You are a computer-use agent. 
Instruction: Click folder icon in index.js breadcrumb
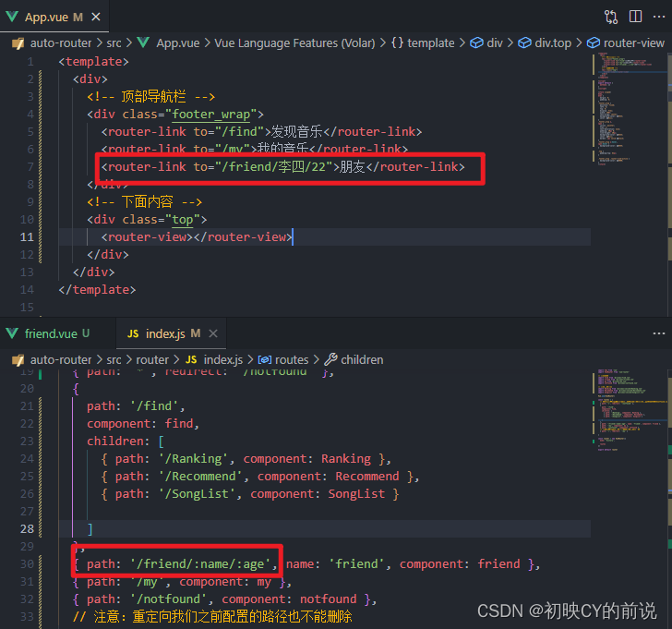pos(18,359)
